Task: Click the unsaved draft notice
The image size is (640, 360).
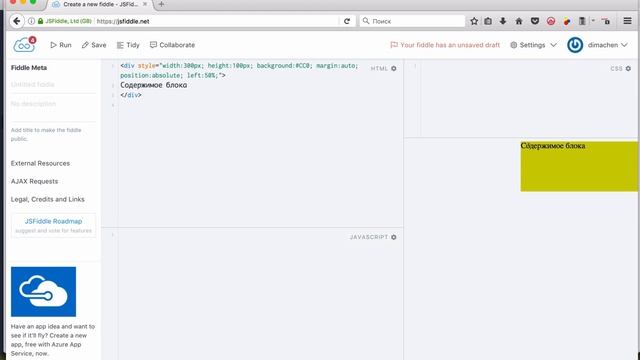Action: point(445,45)
